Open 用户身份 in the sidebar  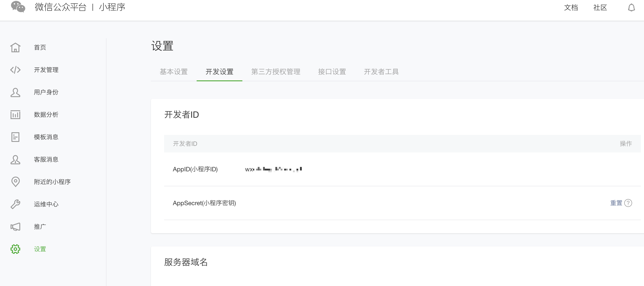(x=46, y=92)
